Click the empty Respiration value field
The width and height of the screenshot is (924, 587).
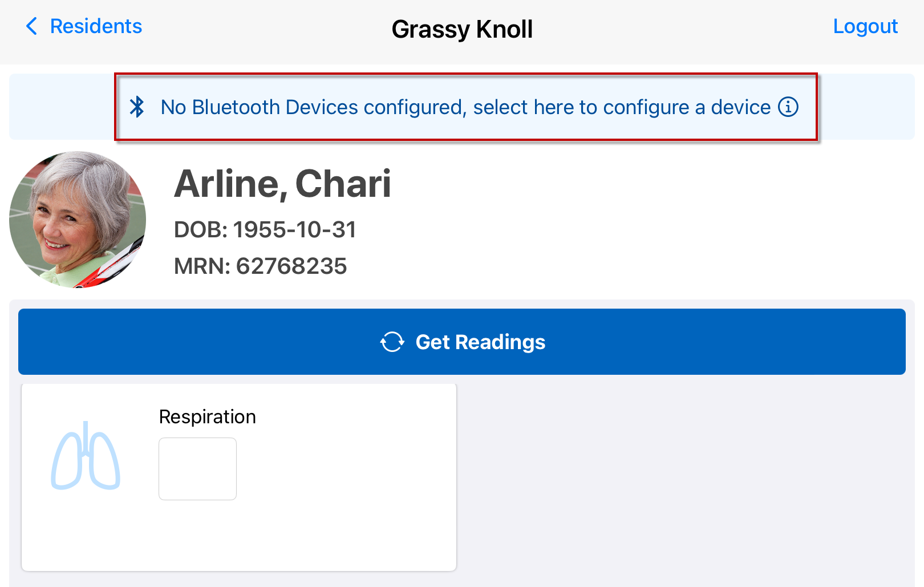tap(197, 469)
